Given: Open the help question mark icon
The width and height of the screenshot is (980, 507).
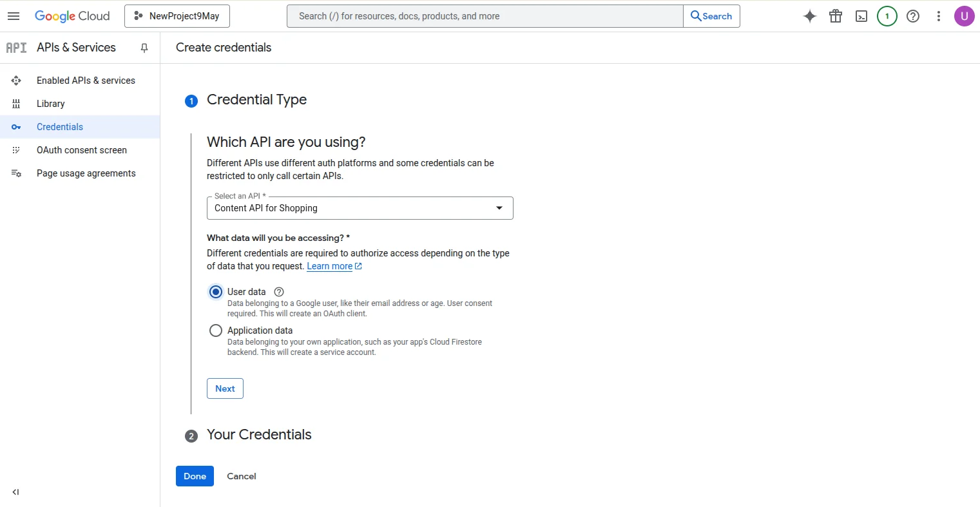Looking at the screenshot, I should click(x=912, y=16).
